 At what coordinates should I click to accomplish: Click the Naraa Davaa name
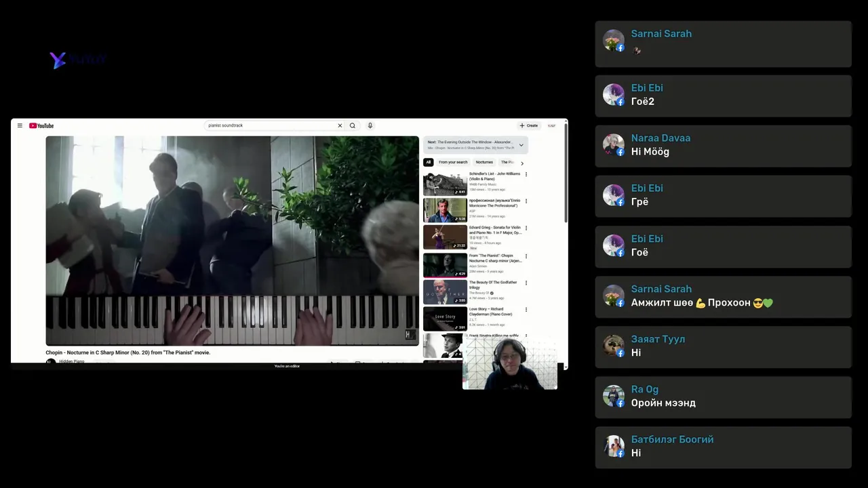[660, 138]
